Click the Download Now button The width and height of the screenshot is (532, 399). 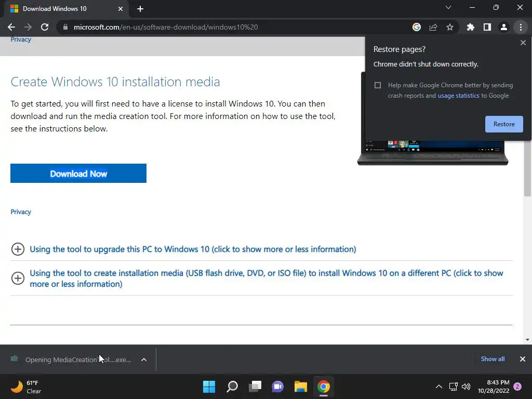pyautogui.click(x=78, y=174)
